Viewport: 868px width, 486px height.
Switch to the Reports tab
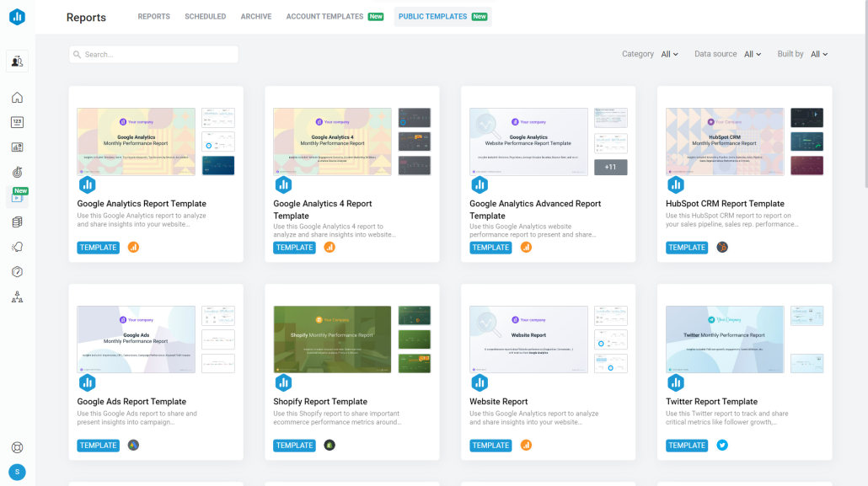[154, 17]
